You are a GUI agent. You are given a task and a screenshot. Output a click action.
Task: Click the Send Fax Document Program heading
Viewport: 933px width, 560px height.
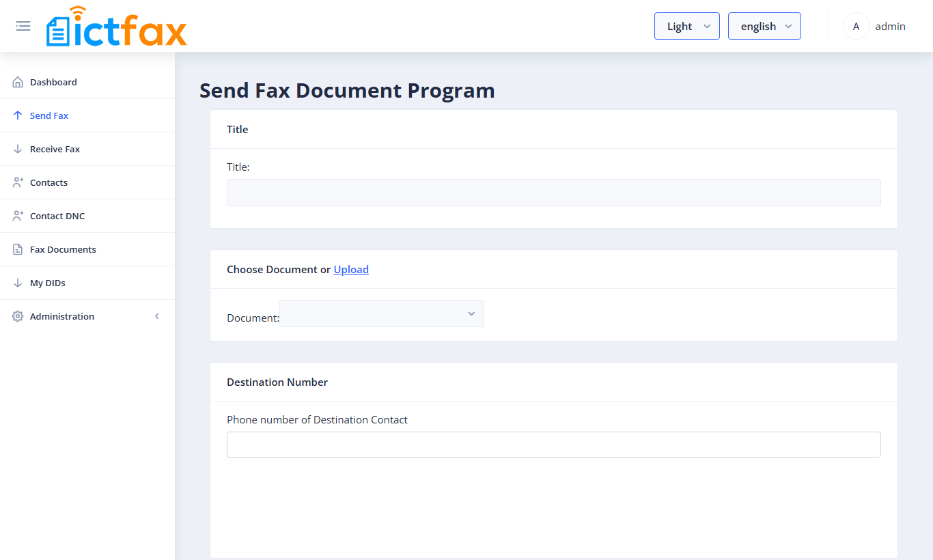[347, 90]
